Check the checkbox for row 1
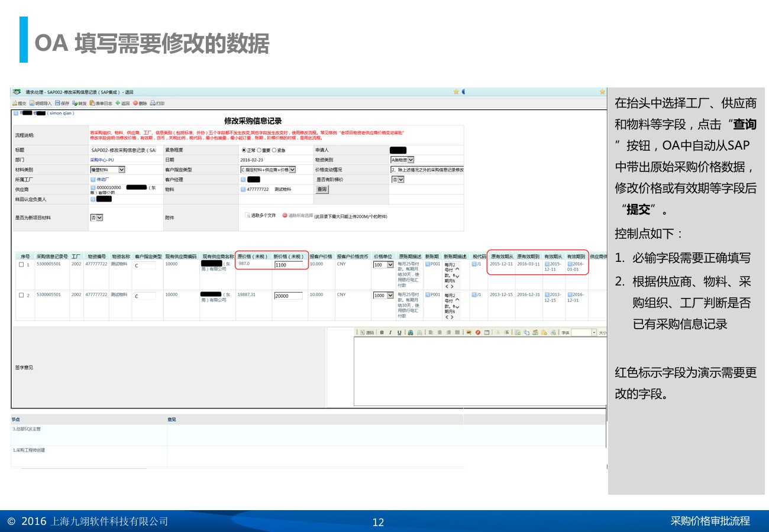Screen dimensions: 769x532 point(21,265)
